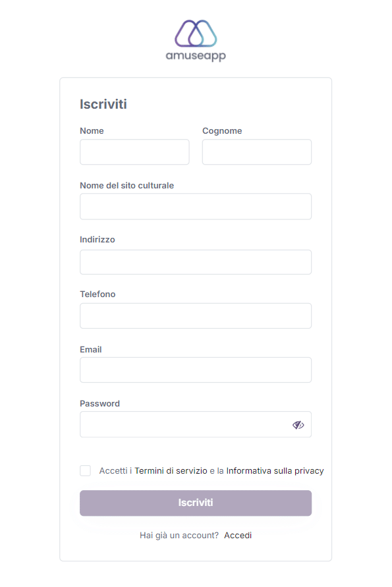
Task: Open the Termini di servizio link
Action: click(x=171, y=470)
